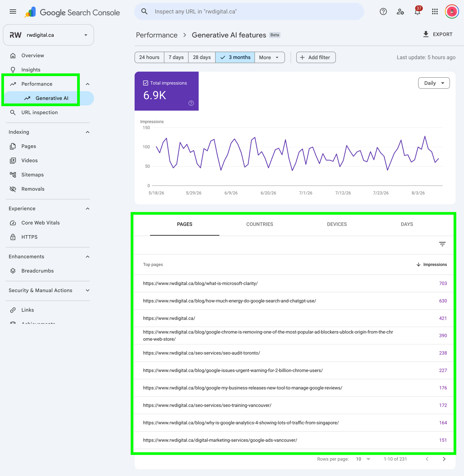
Task: Select the 24 hours date range
Action: coord(149,57)
